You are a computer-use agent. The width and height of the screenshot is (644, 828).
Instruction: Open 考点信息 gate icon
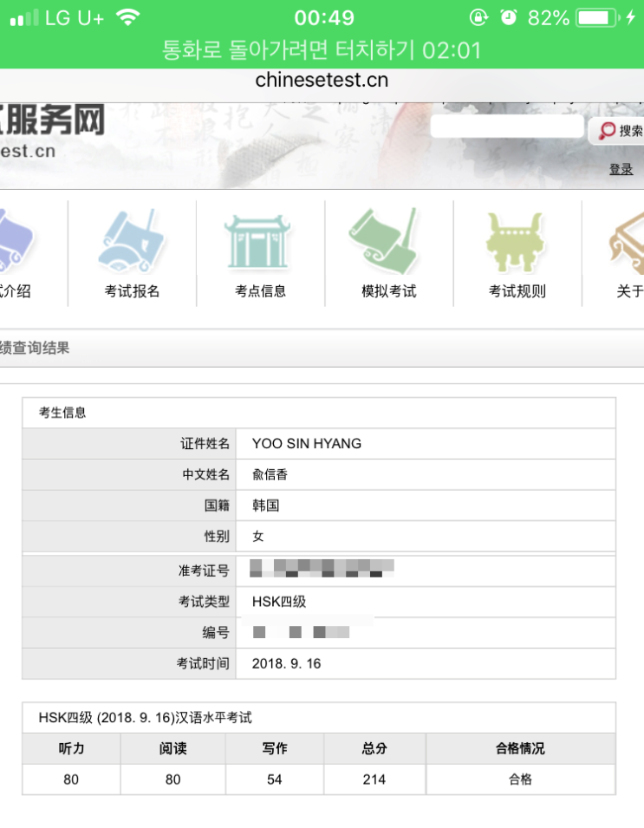[258, 243]
